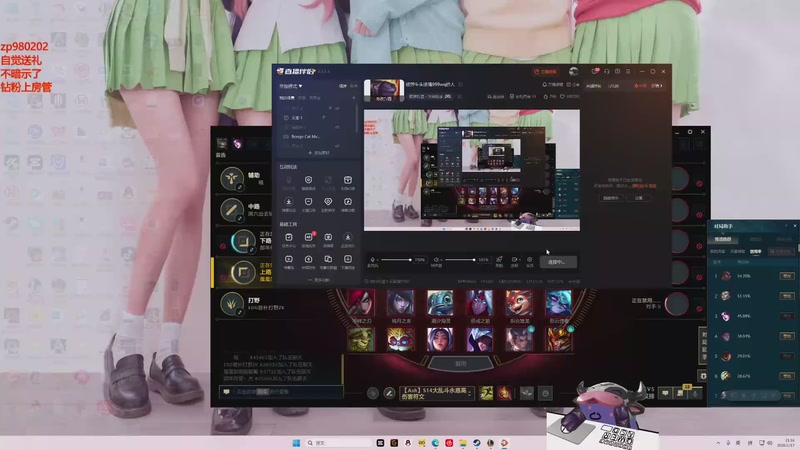Image resolution: width=800 pixels, height=450 pixels.
Task: Open Steam from the taskbar
Action: 477,443
